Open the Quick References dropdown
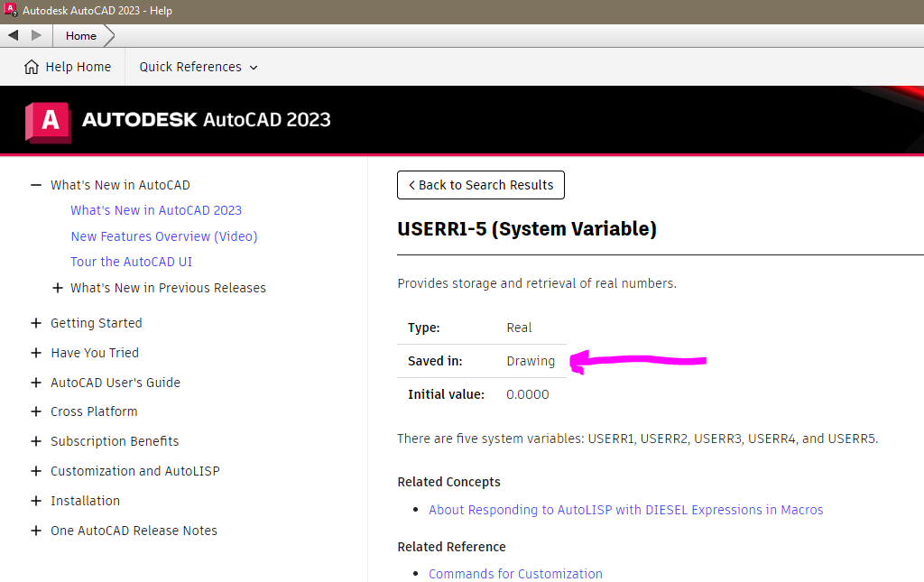The height and width of the screenshot is (582, 924). pyautogui.click(x=198, y=66)
